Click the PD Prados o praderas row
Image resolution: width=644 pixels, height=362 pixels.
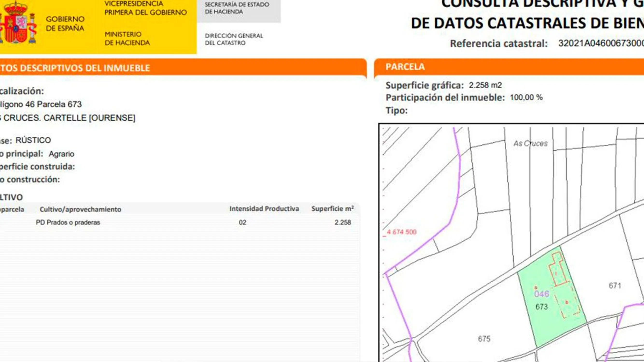point(68,222)
